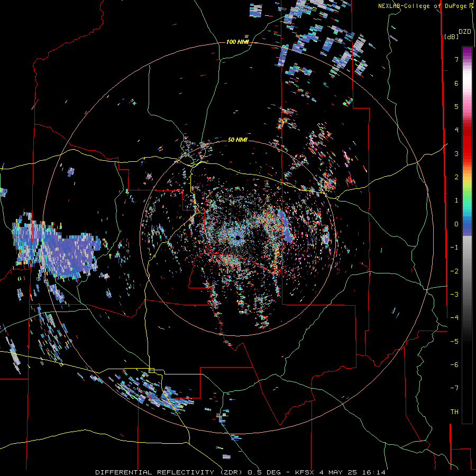Click the -7 value on the scale
The width and height of the screenshot is (476, 476).
click(x=454, y=388)
